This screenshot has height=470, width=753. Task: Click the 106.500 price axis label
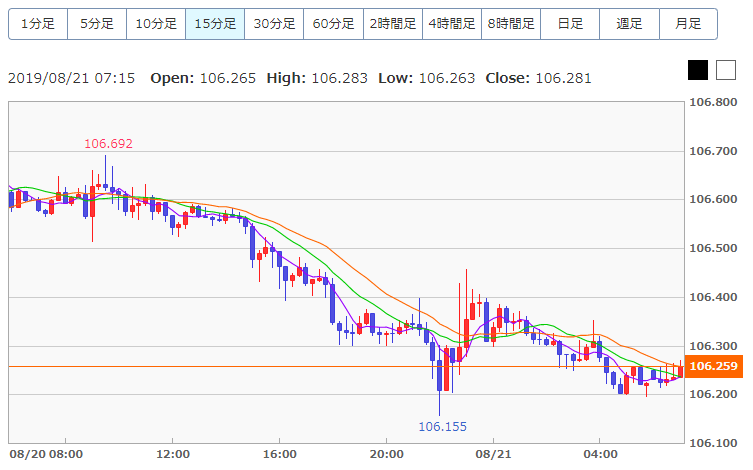click(x=713, y=248)
